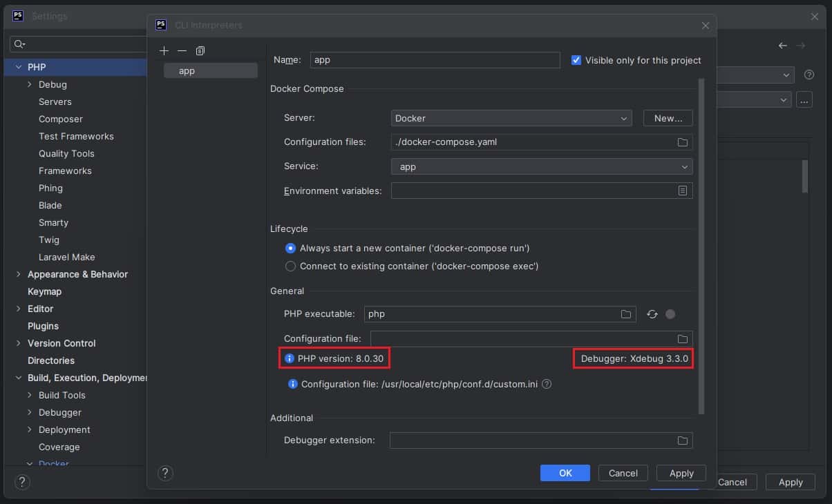Select Composer in the settings tree
This screenshot has width=832, height=504.
[61, 119]
